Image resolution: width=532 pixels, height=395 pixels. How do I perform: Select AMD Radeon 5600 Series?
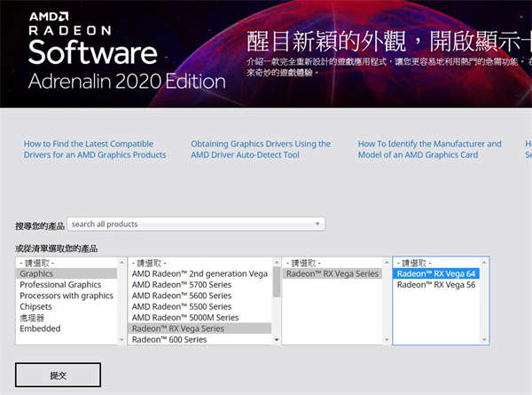pos(199,296)
